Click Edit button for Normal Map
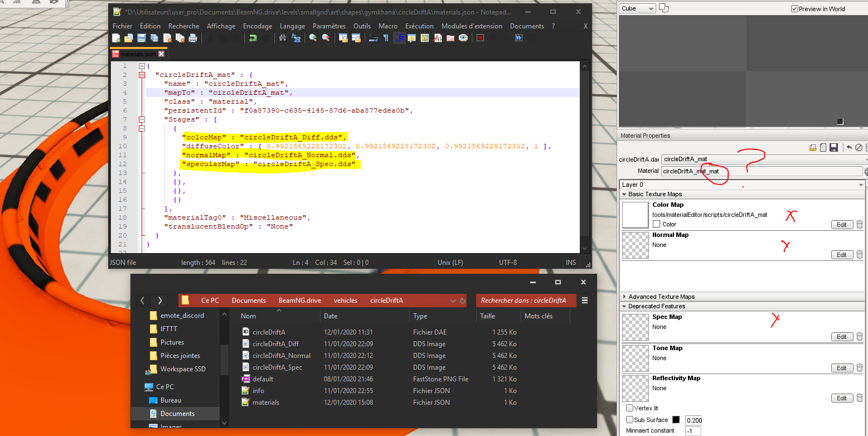Image resolution: width=868 pixels, height=436 pixels. (x=842, y=255)
